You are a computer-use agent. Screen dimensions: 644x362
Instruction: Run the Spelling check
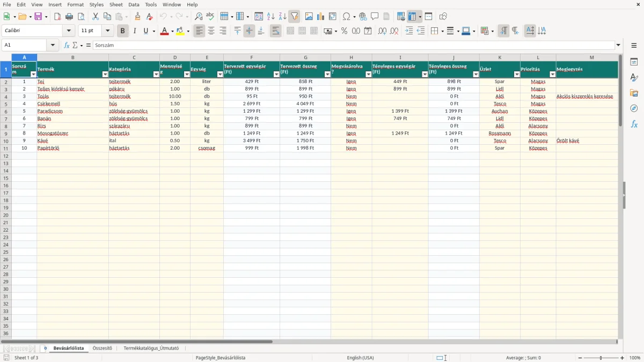point(210,17)
